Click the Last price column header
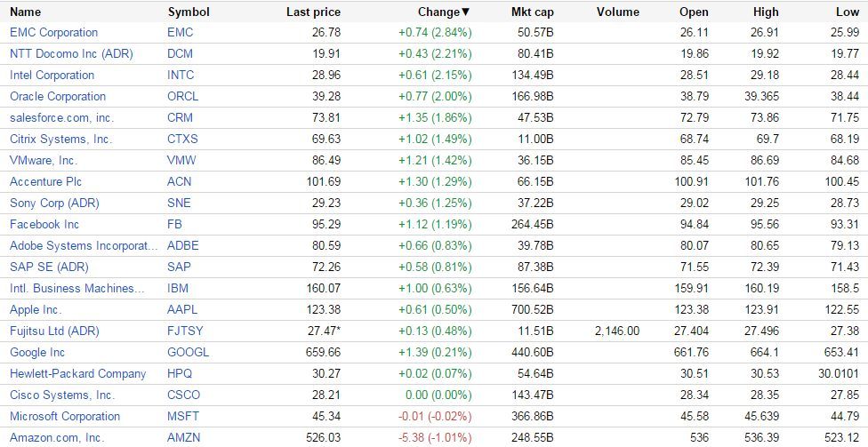This screenshot has height=447, width=868. point(313,12)
